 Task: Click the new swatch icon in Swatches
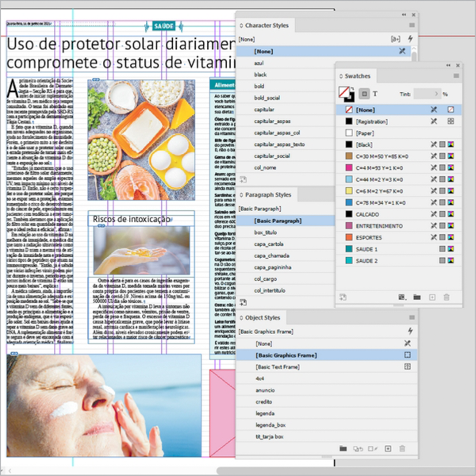point(432,297)
